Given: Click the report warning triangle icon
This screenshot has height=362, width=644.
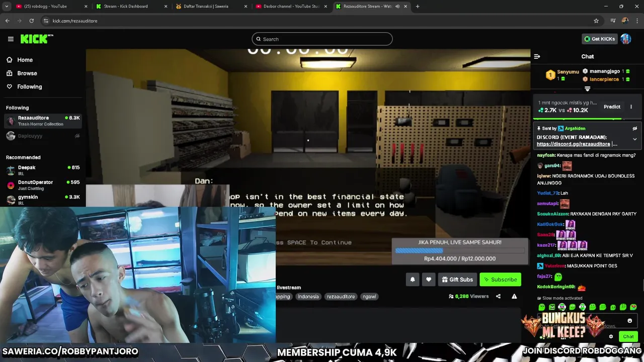Looking at the screenshot, I should pos(514,297).
